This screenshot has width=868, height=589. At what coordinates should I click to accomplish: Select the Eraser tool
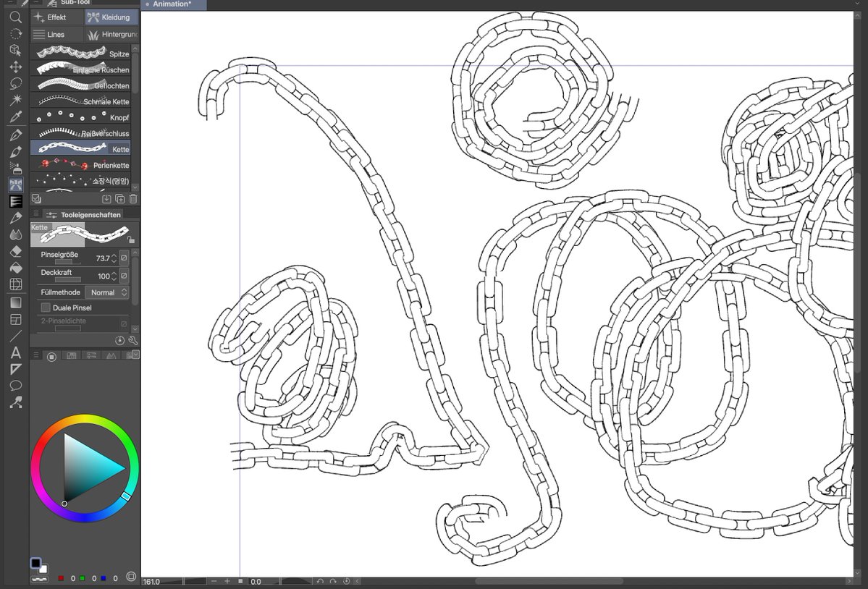click(15, 252)
